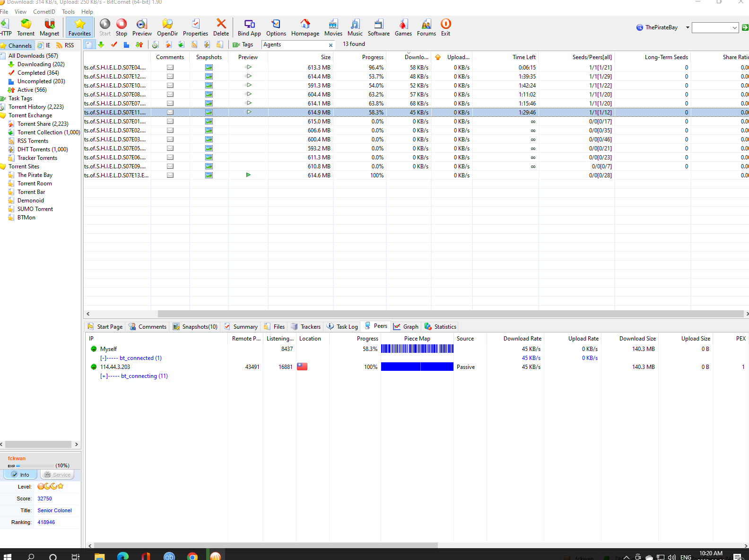The width and height of the screenshot is (749, 560).
Task: Click the task list horizontal scrollbar
Action: click(450, 314)
